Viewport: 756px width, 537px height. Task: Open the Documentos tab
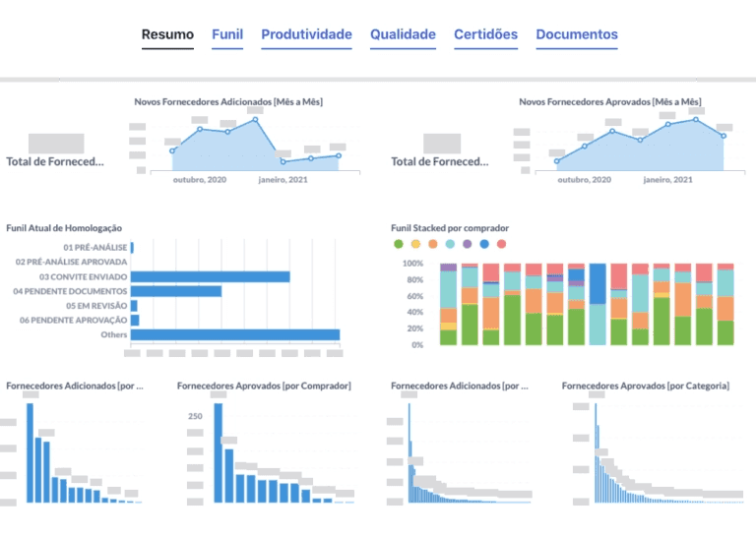(x=577, y=34)
